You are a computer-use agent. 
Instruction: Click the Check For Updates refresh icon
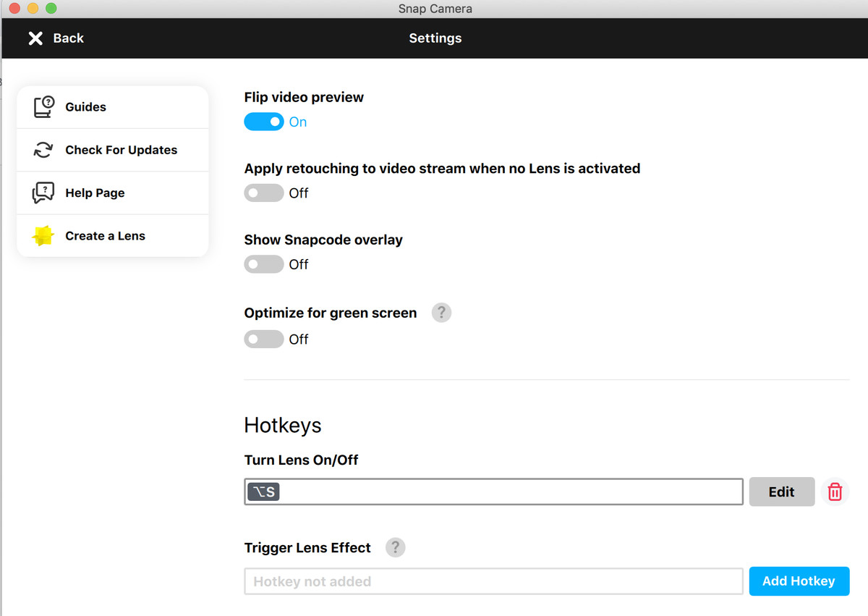pos(43,150)
